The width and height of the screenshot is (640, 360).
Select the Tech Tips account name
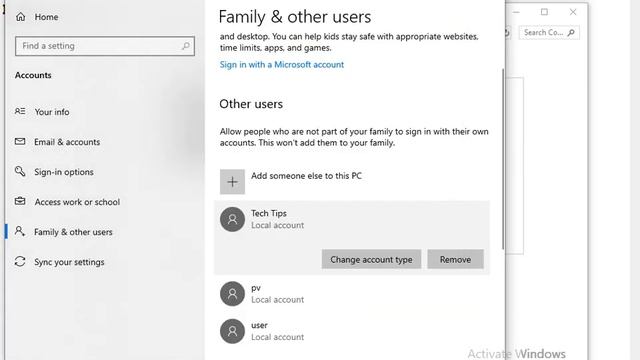[269, 213]
